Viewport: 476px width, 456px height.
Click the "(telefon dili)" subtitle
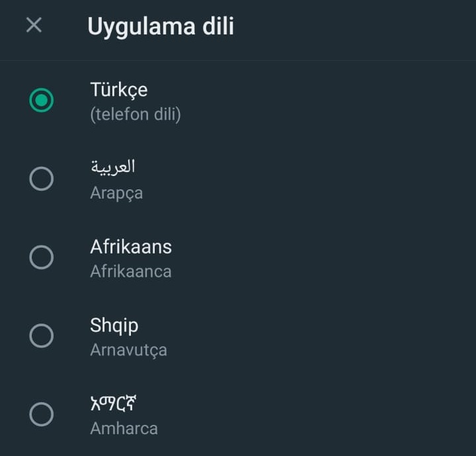[x=136, y=114]
